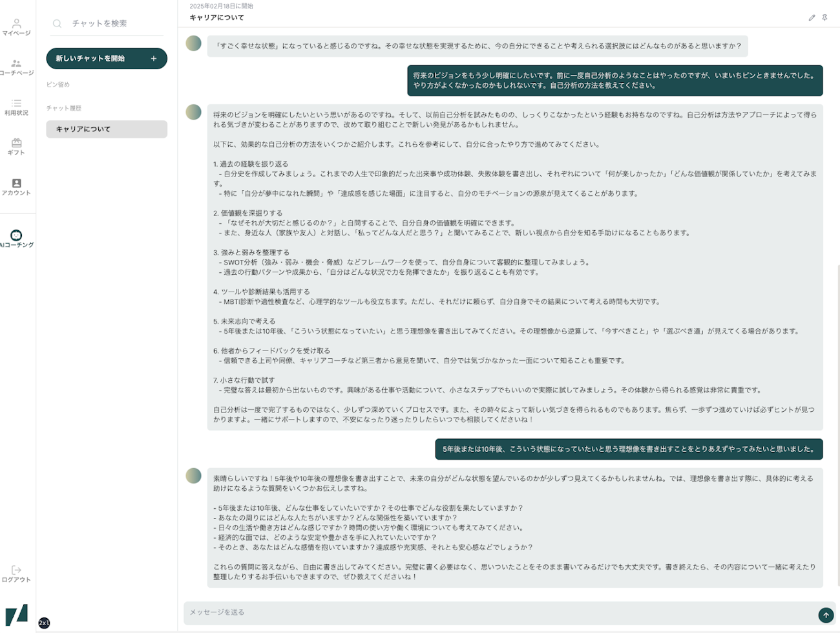
Task: Click the メッセージを送る message input box
Action: click(499, 613)
